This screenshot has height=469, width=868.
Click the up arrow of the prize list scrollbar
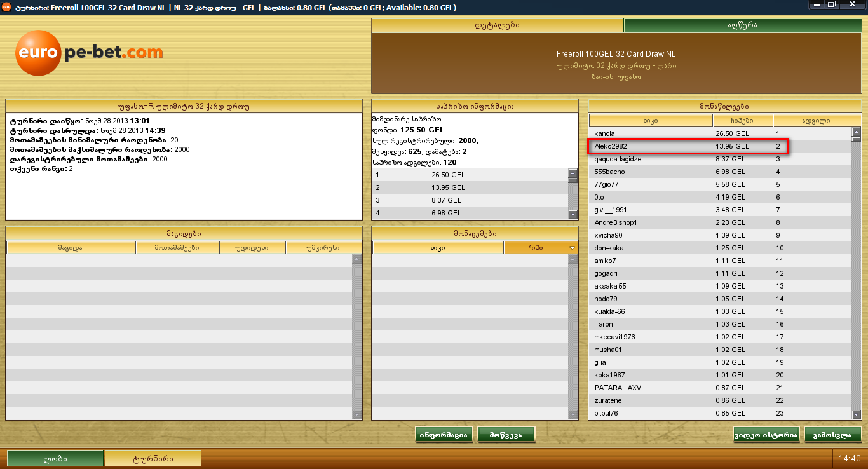click(x=573, y=173)
